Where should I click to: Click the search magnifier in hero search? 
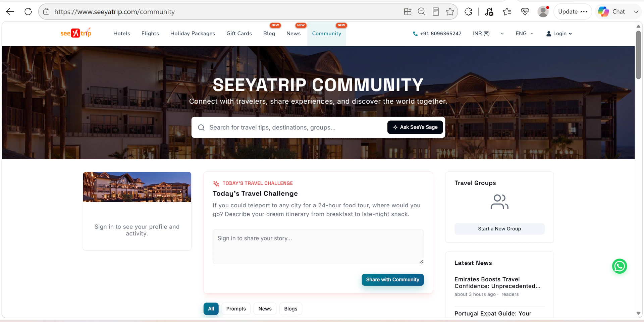click(201, 127)
